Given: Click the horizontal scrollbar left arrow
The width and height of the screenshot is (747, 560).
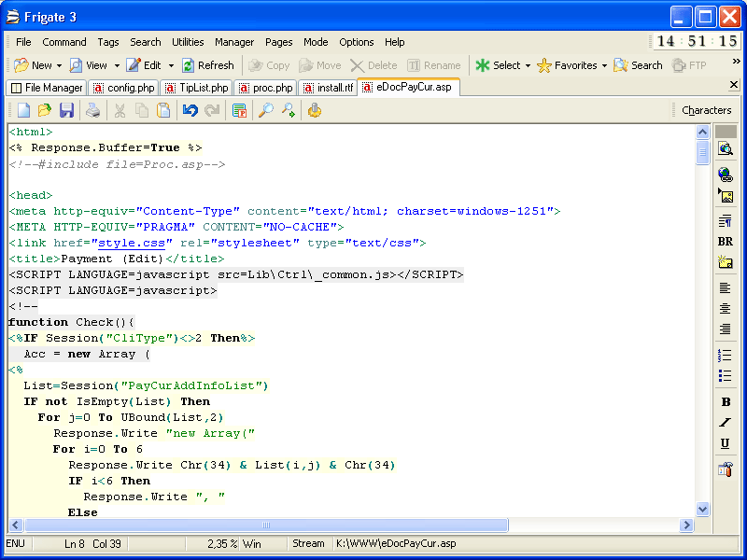Looking at the screenshot, I should click(15, 525).
